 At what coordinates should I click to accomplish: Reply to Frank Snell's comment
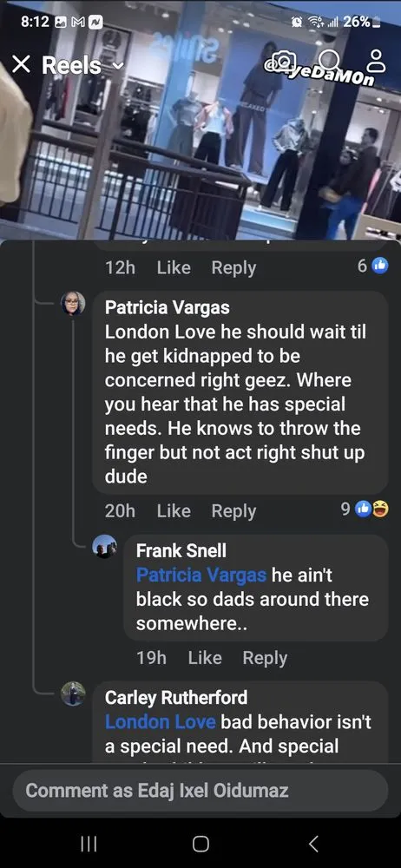point(265,658)
